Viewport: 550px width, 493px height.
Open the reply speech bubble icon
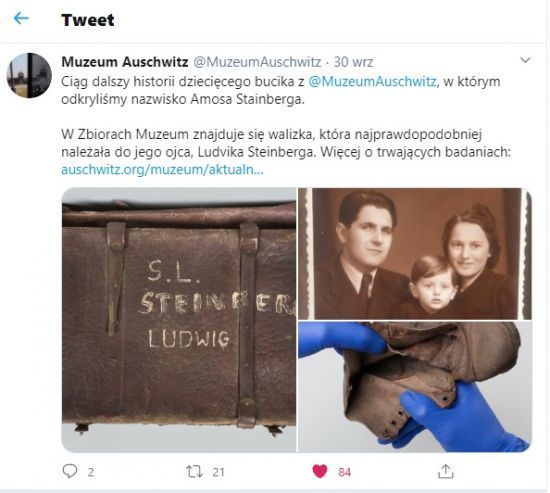pos(70,471)
